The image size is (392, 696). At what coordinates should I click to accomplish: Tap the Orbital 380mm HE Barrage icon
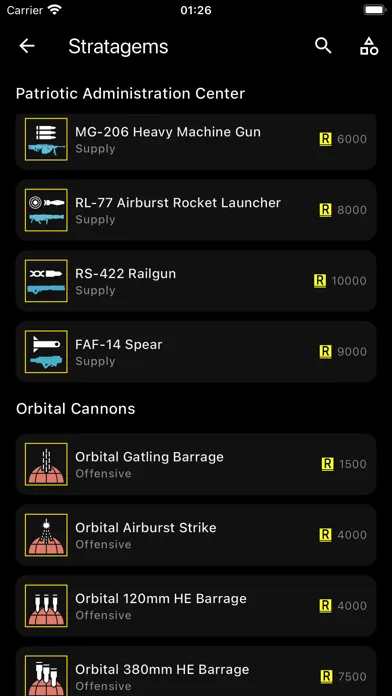[46, 675]
